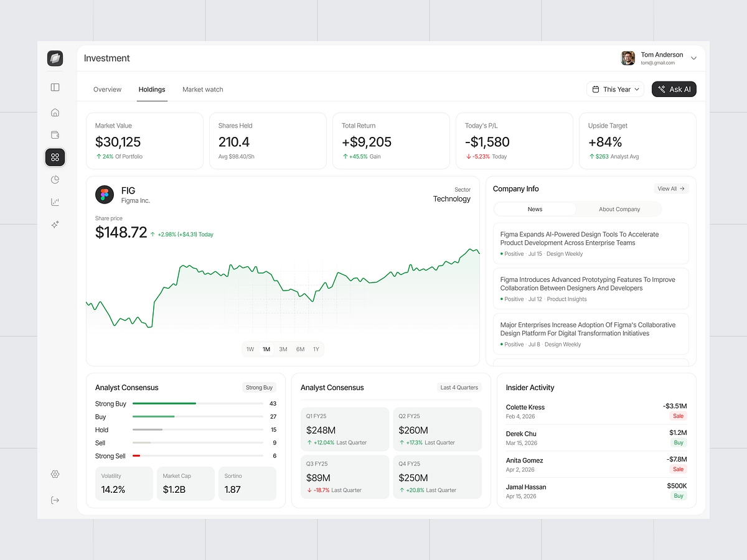Click Tom Anderson's profile avatar
This screenshot has height=560, width=747.
[628, 58]
